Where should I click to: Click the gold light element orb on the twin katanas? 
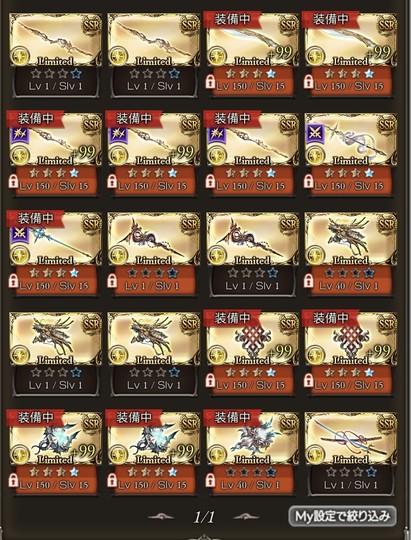coord(316,454)
